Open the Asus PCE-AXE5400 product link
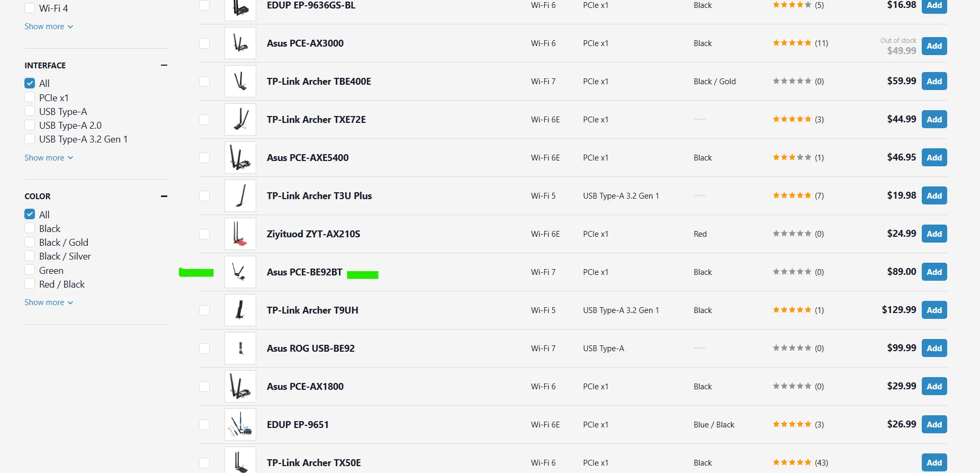 pyautogui.click(x=308, y=158)
